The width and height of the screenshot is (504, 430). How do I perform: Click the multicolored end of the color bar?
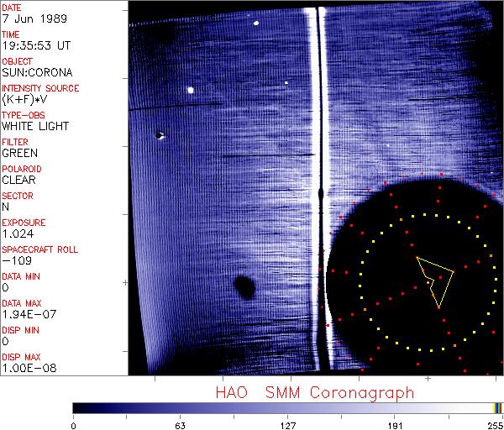click(497, 407)
